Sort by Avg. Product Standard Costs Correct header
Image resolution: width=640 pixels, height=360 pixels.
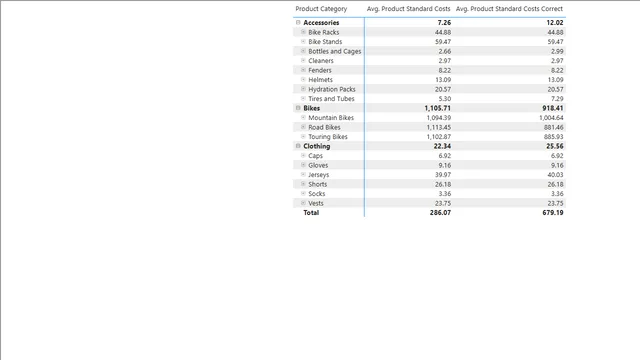coord(509,9)
